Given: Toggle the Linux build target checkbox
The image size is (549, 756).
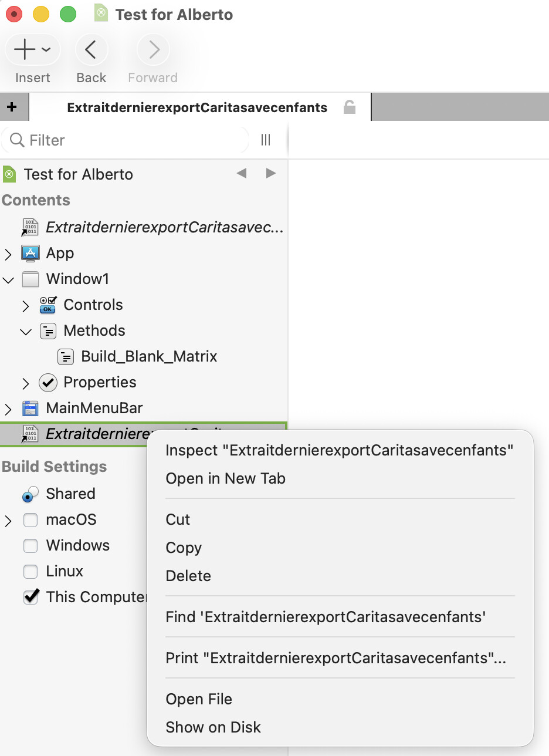Looking at the screenshot, I should point(30,571).
